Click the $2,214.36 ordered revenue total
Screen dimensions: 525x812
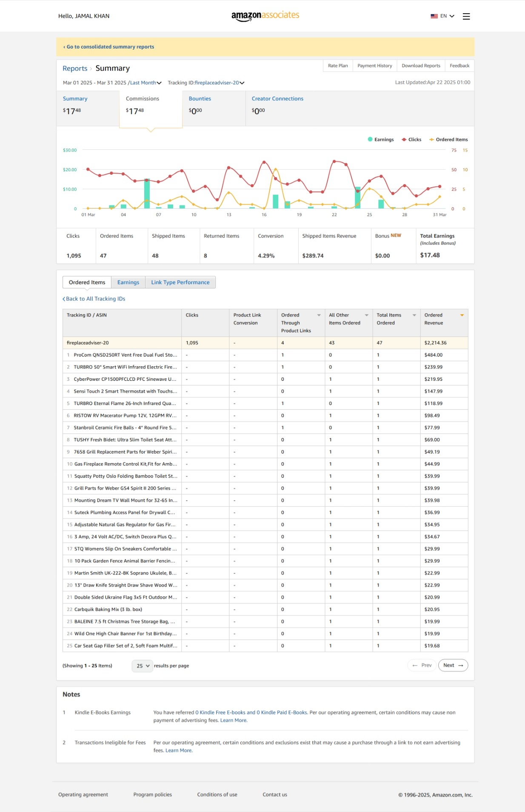[x=435, y=343]
